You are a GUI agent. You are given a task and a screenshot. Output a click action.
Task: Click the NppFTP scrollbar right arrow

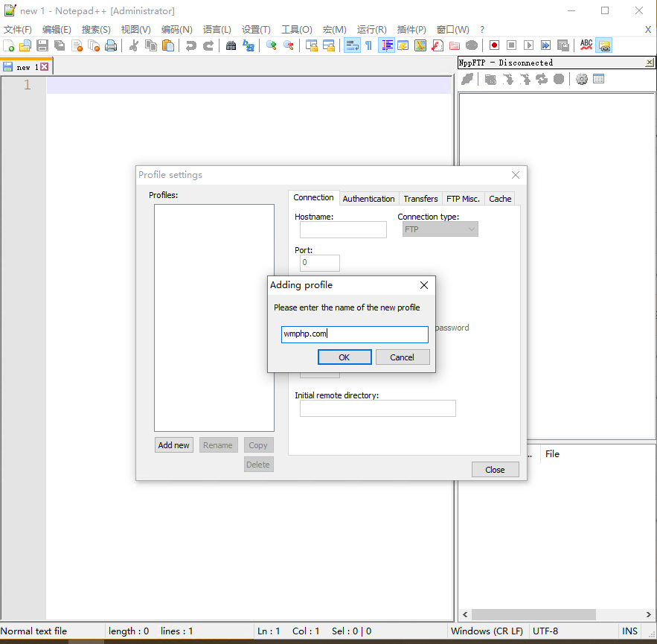648,614
